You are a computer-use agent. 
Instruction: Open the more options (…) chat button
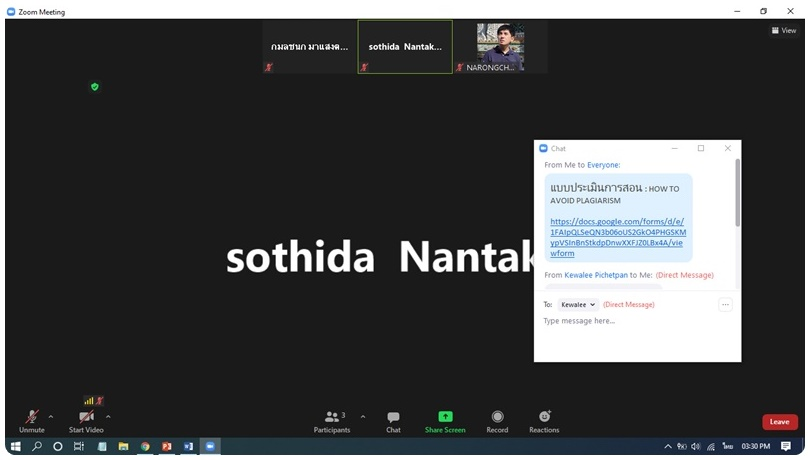[x=726, y=304]
